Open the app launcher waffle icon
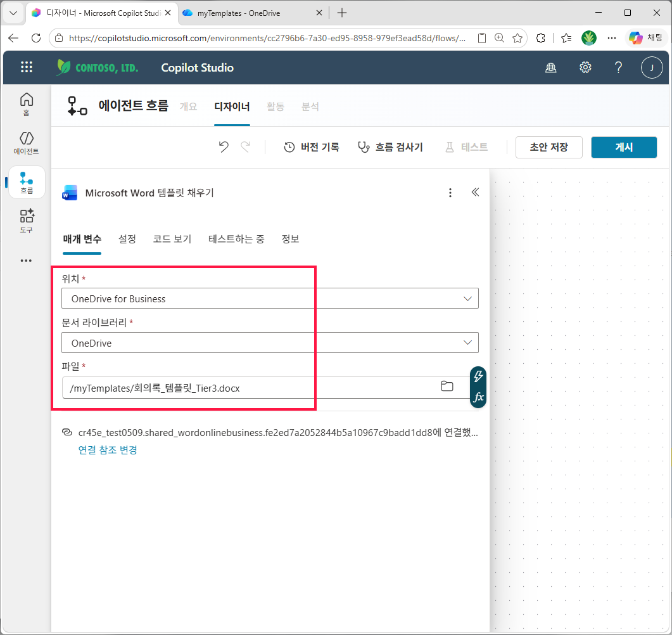 (x=27, y=67)
